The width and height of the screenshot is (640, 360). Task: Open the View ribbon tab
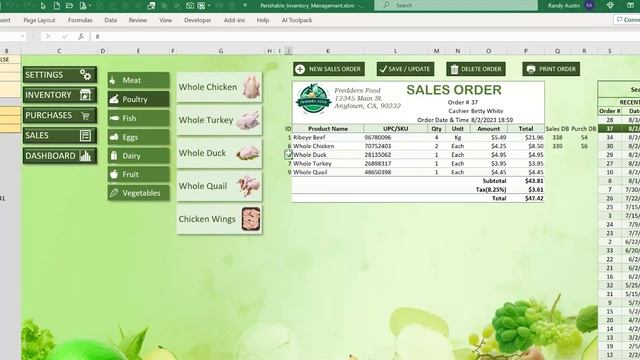(165, 20)
